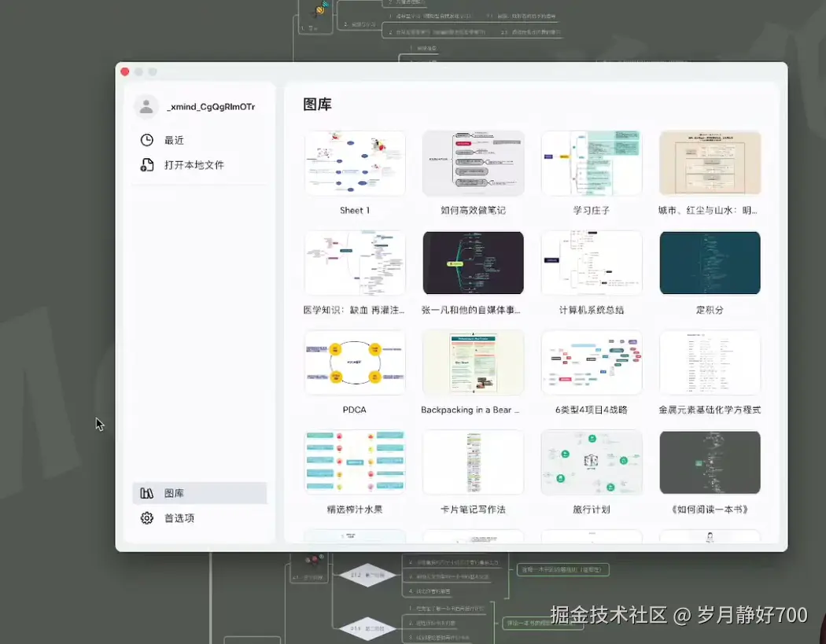Open the 学习庄子 template
Image resolution: width=826 pixels, height=644 pixels.
[x=591, y=163]
